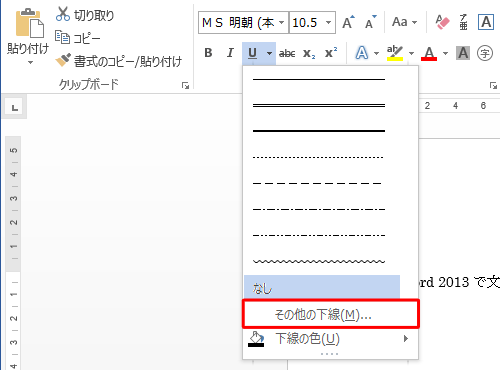Toggle Bold formatting
The height and width of the screenshot is (370, 500).
(x=208, y=53)
